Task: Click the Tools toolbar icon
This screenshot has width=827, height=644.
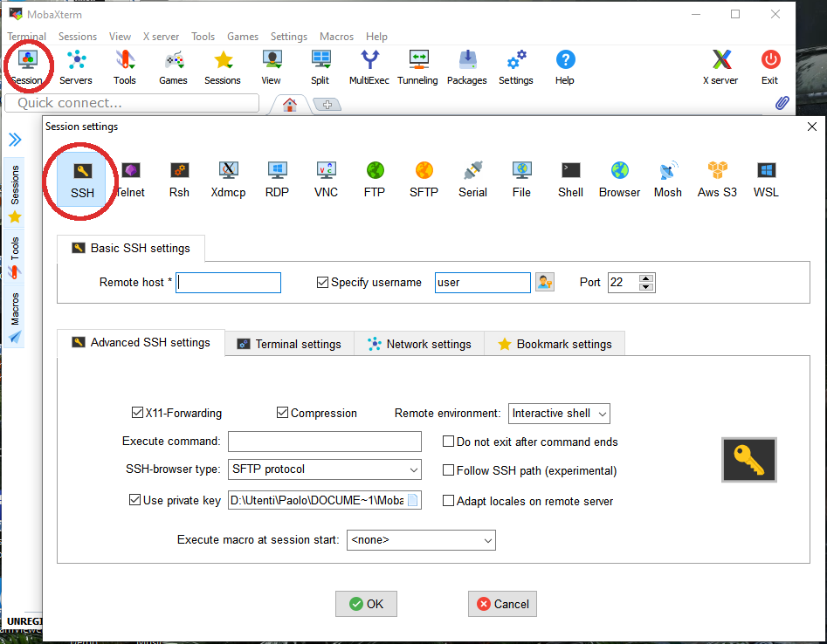Action: click(125, 67)
